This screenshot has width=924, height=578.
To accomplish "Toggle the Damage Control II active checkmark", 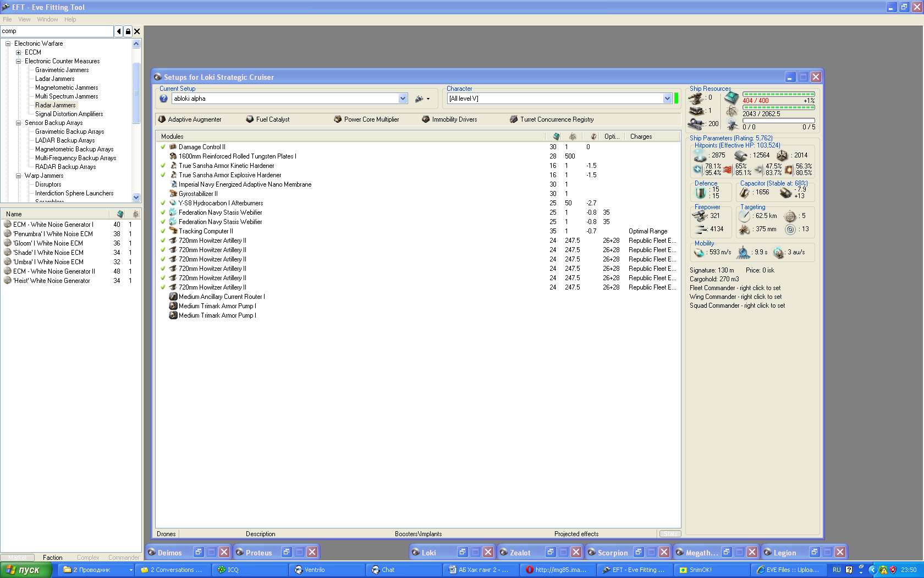I will (163, 147).
